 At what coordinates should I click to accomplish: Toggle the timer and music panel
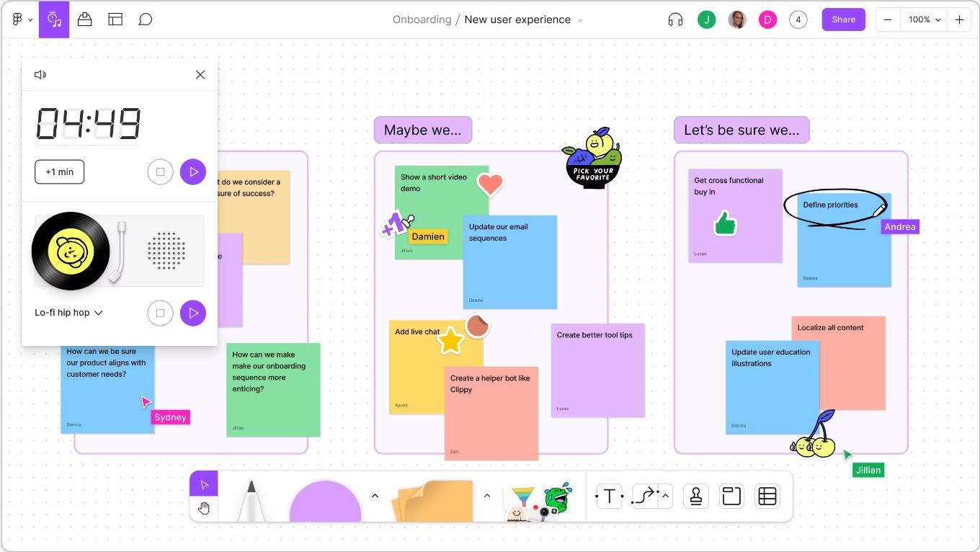click(x=54, y=19)
